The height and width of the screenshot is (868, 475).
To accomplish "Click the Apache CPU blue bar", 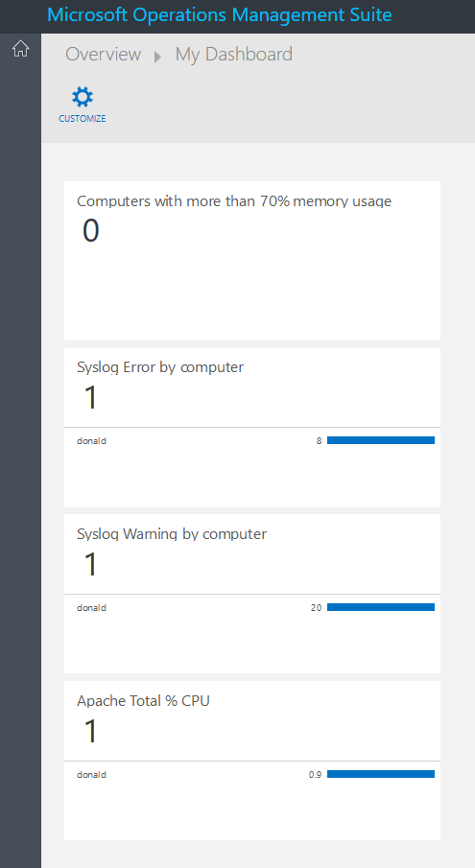I will point(381,774).
